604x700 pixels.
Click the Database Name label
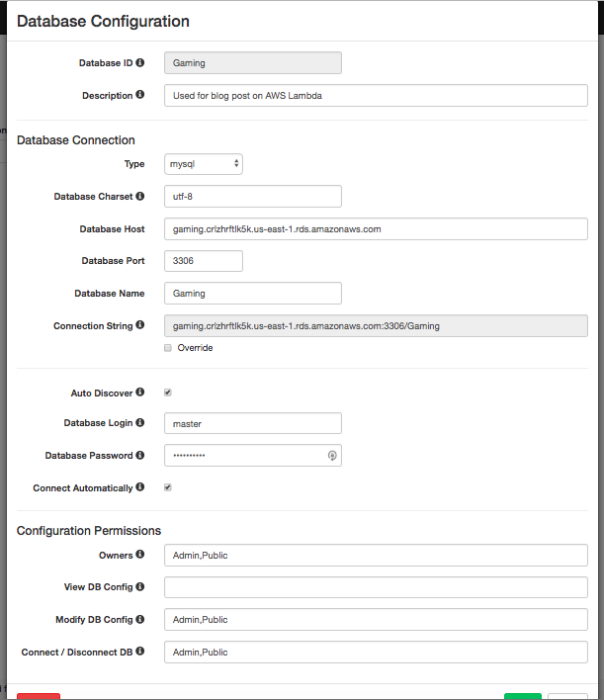click(110, 294)
